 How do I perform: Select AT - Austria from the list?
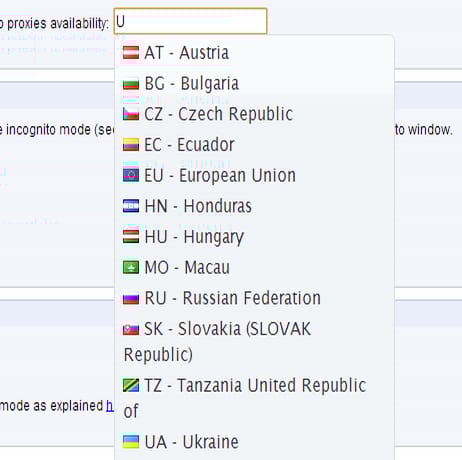click(x=254, y=53)
